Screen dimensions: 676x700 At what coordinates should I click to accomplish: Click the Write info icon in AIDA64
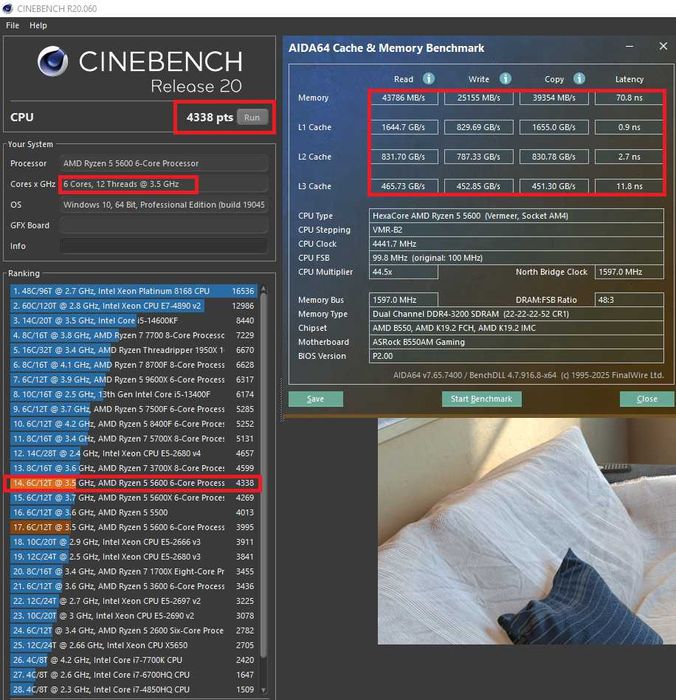(505, 79)
